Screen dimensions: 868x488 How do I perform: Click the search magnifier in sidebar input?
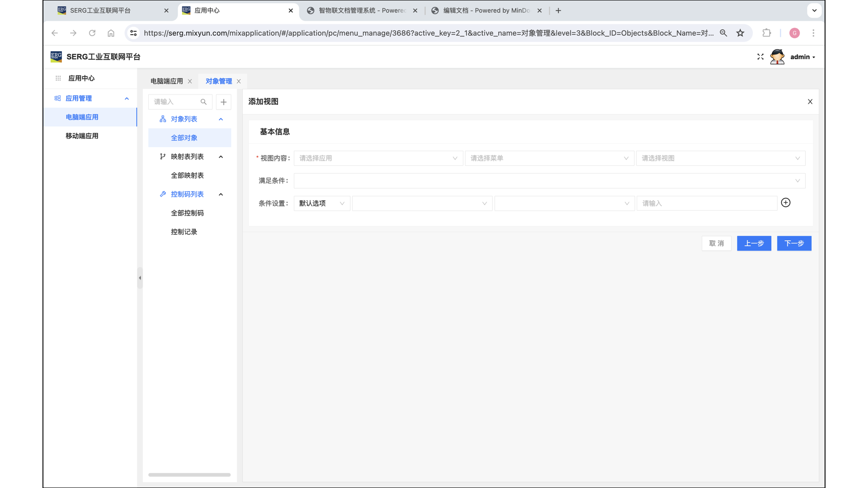point(203,102)
